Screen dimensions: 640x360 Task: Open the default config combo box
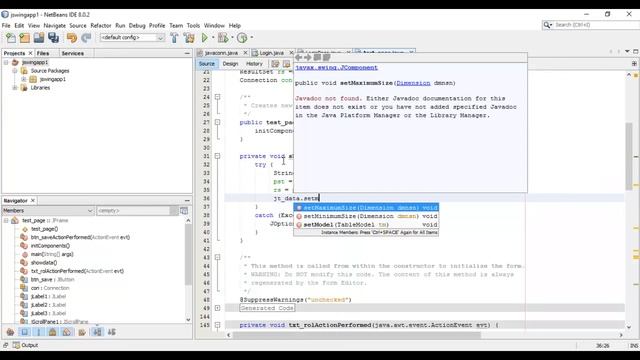(x=133, y=38)
